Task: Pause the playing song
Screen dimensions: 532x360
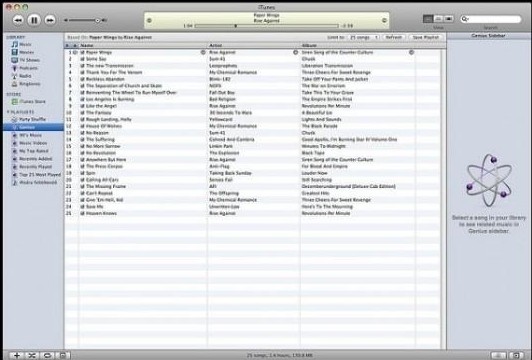Action: click(34, 20)
